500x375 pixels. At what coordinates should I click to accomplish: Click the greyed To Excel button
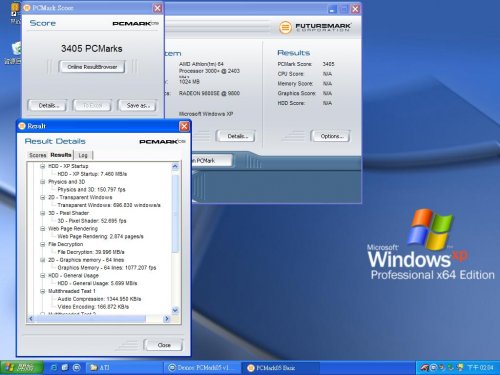pos(92,106)
